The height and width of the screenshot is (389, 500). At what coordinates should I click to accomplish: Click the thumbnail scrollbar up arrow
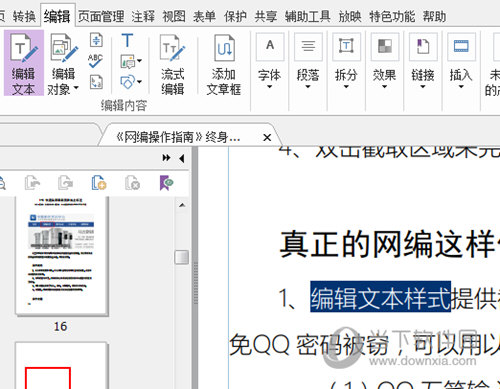(x=182, y=205)
